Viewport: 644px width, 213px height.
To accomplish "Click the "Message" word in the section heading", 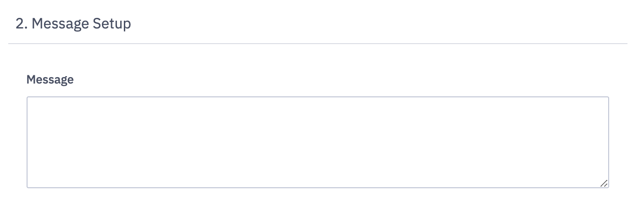I will (60, 24).
